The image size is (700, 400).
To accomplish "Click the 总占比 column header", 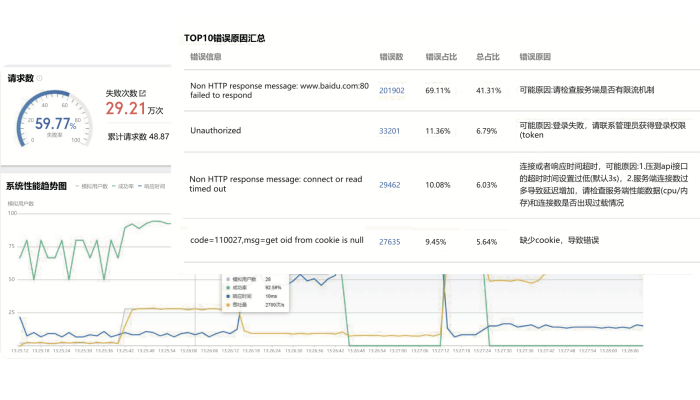I will click(488, 57).
